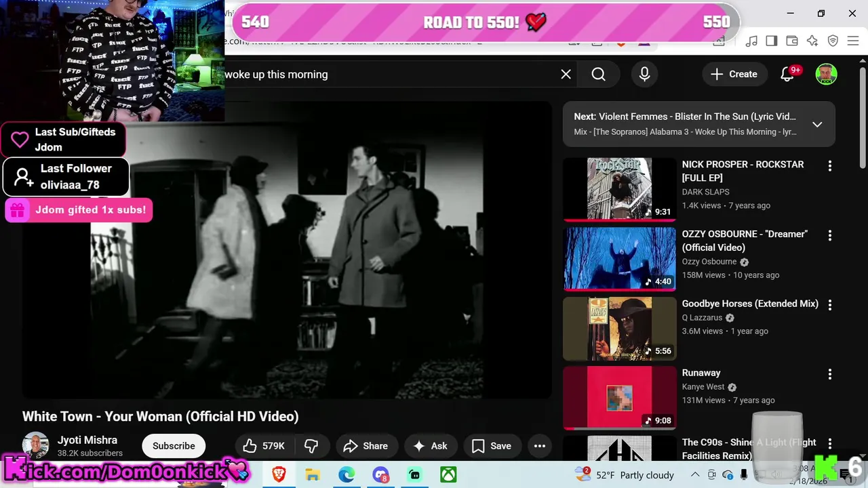
Task: Click the camera tray icon in taskbar
Action: tap(712, 474)
